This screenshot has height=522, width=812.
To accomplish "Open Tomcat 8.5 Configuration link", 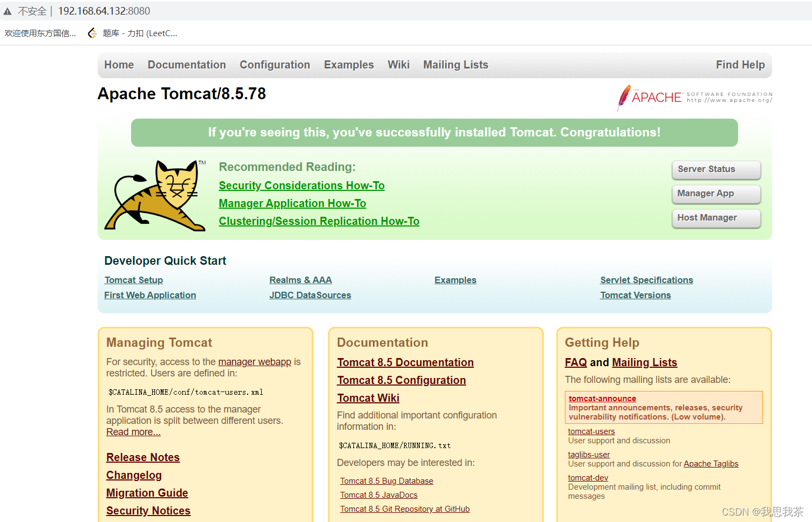I will click(401, 380).
